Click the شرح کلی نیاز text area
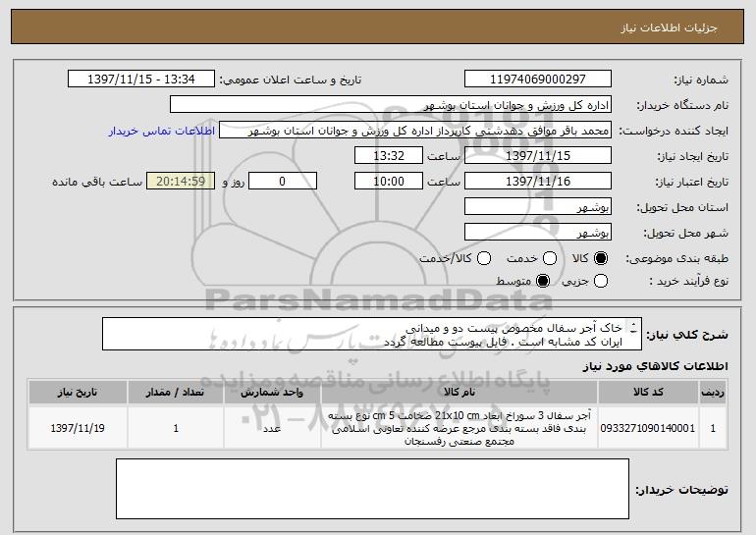 point(372,334)
